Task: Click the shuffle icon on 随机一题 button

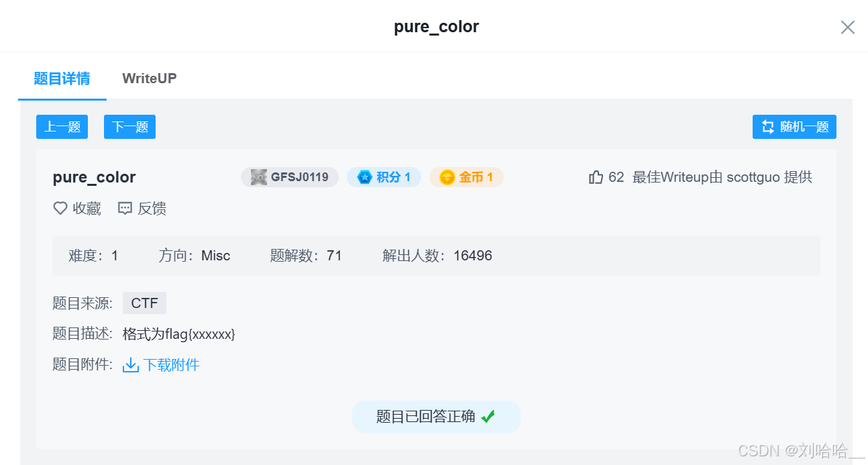Action: click(767, 127)
